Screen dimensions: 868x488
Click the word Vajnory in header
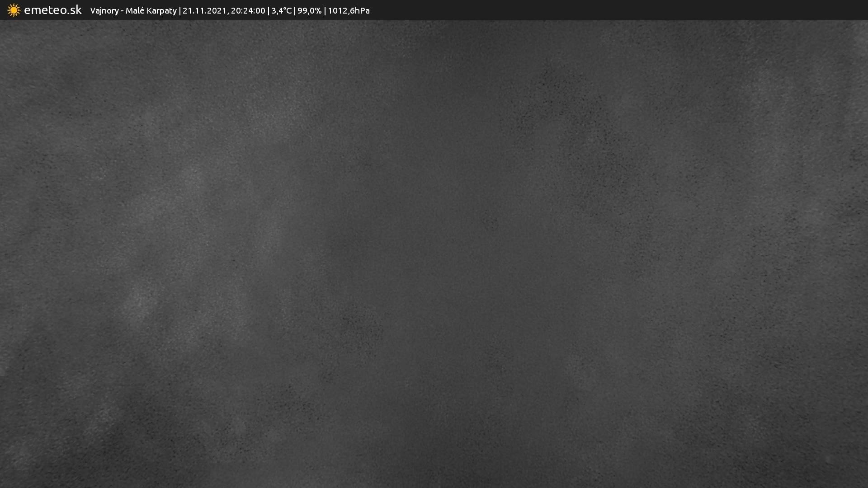pyautogui.click(x=104, y=10)
